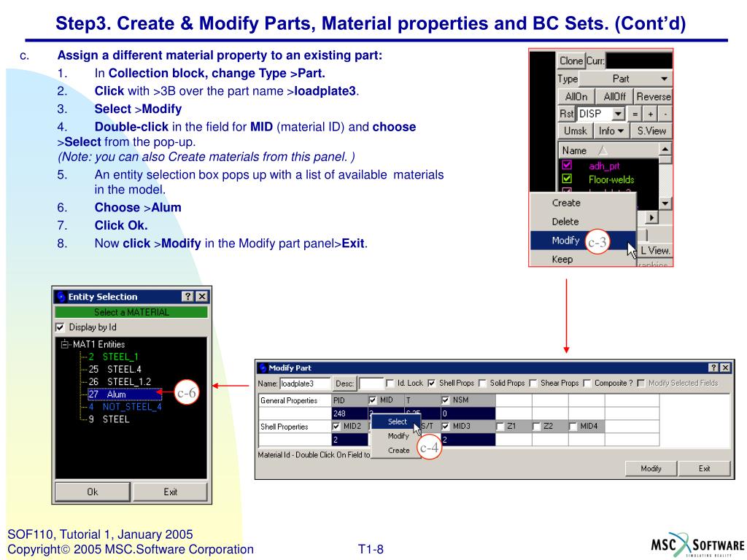
Task: Open the DISP result dropdown arrow
Action: pyautogui.click(x=618, y=114)
